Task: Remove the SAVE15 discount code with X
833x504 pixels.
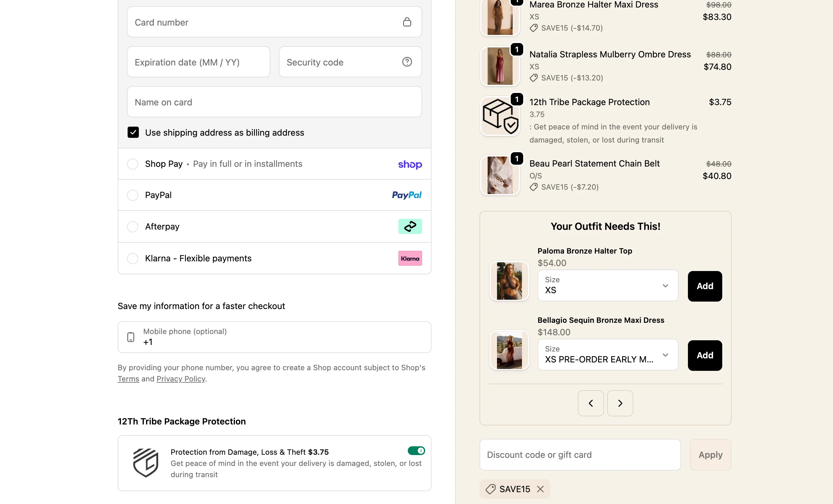Action: tap(540, 489)
